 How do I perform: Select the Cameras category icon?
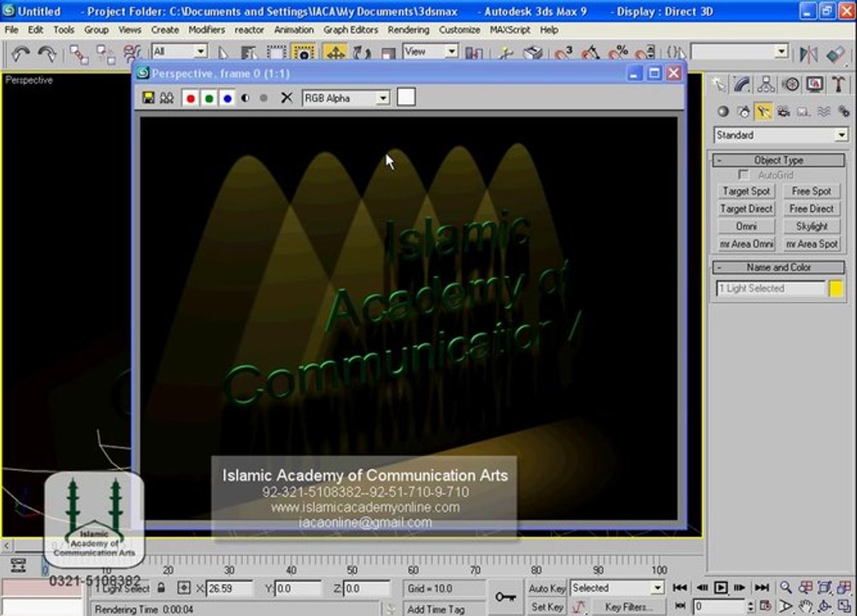(783, 111)
